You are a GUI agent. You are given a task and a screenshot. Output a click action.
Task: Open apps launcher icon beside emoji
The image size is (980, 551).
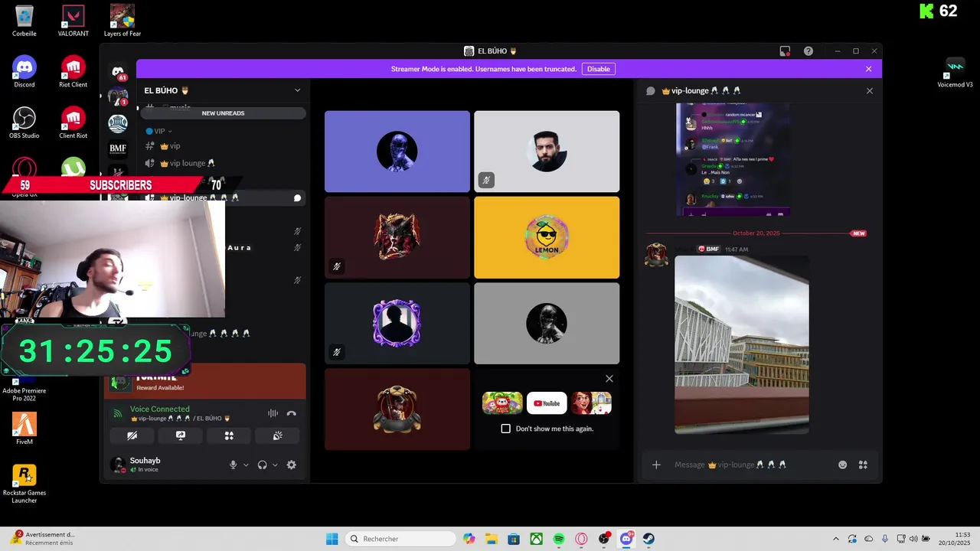863,465
